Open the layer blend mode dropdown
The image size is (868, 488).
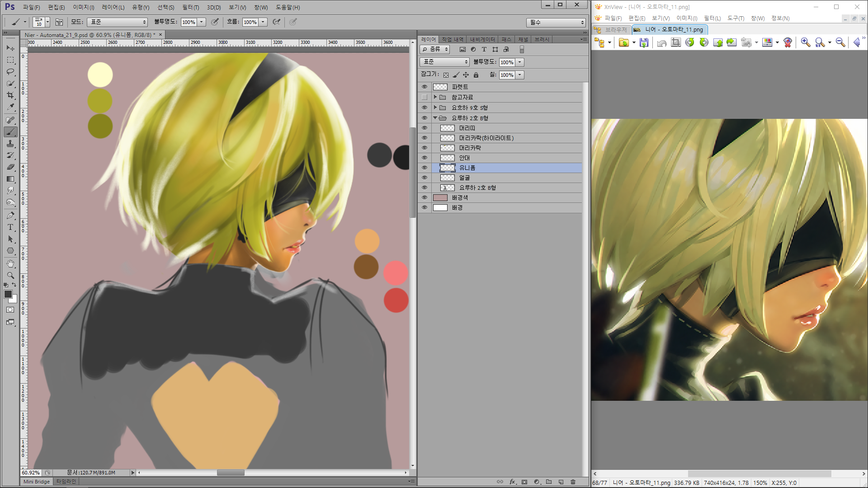click(x=445, y=62)
